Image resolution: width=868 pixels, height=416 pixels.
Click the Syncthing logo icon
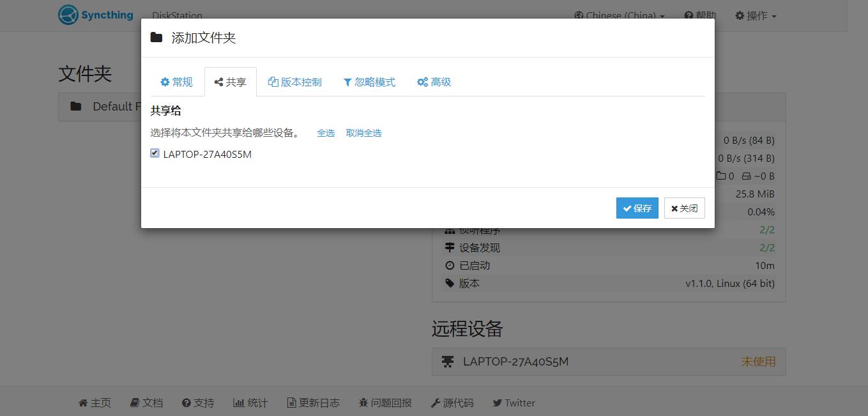tap(68, 15)
